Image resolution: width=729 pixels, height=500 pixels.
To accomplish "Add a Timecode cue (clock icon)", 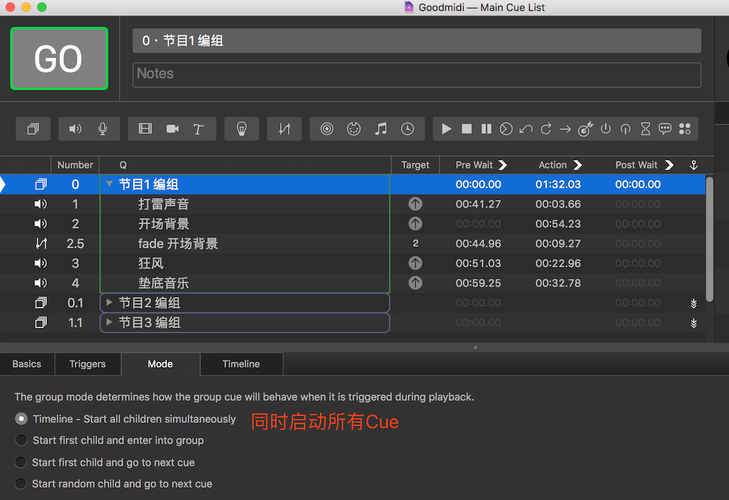I will pyautogui.click(x=408, y=129).
